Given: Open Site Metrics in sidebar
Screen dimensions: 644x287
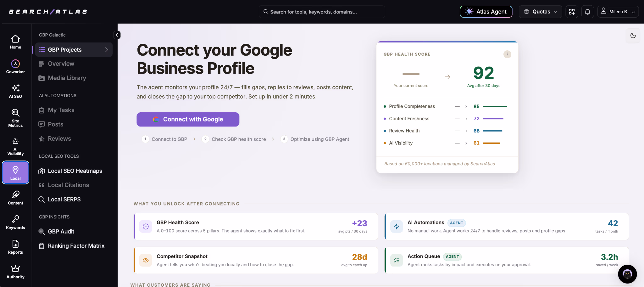Looking at the screenshot, I should point(15,118).
